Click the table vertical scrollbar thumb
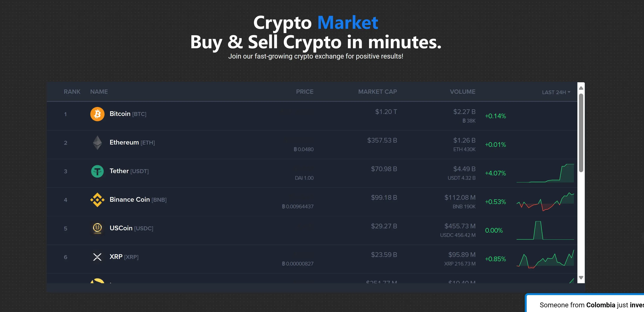This screenshot has height=312, width=644. click(581, 133)
